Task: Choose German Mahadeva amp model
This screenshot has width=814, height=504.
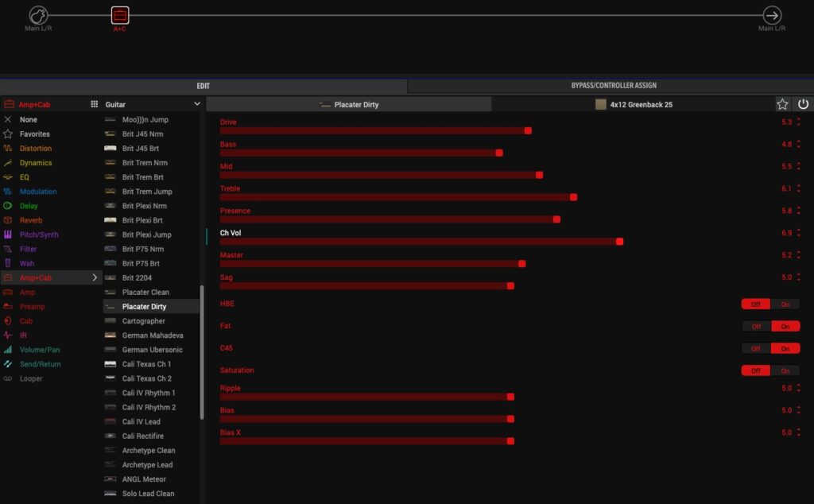Action: (152, 335)
